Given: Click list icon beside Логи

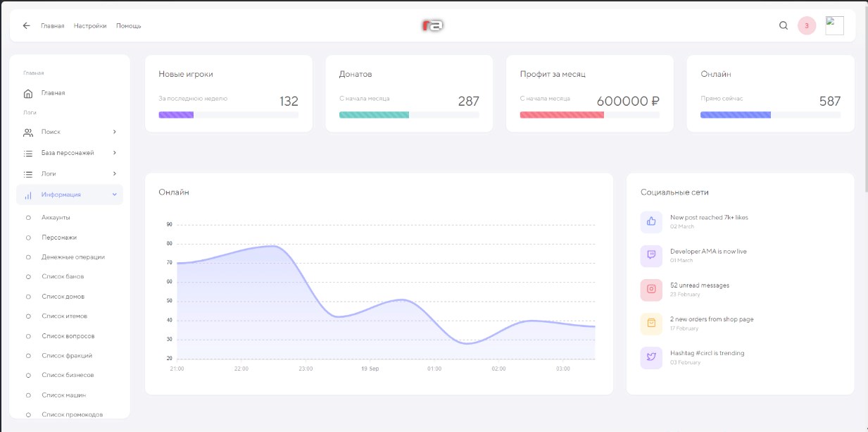Looking at the screenshot, I should pos(28,174).
